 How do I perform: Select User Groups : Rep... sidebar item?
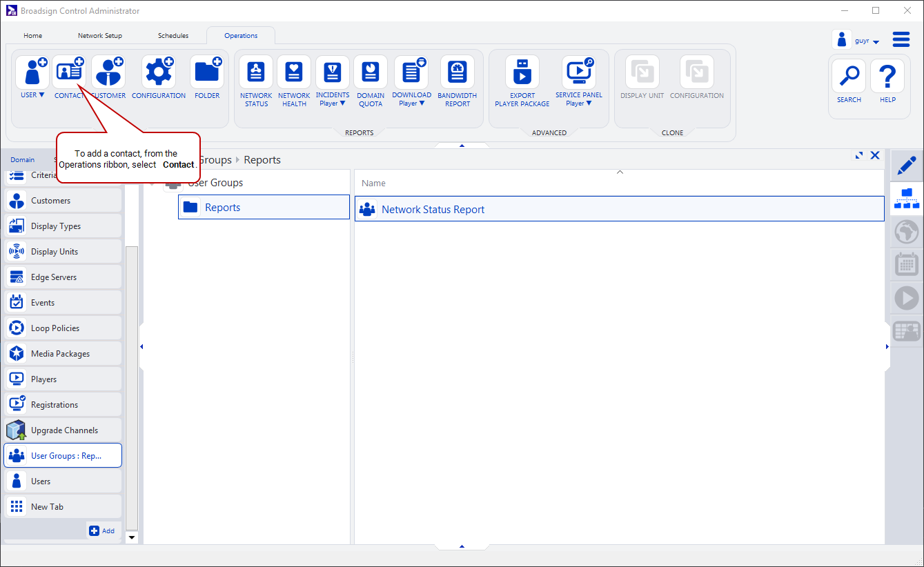[63, 456]
